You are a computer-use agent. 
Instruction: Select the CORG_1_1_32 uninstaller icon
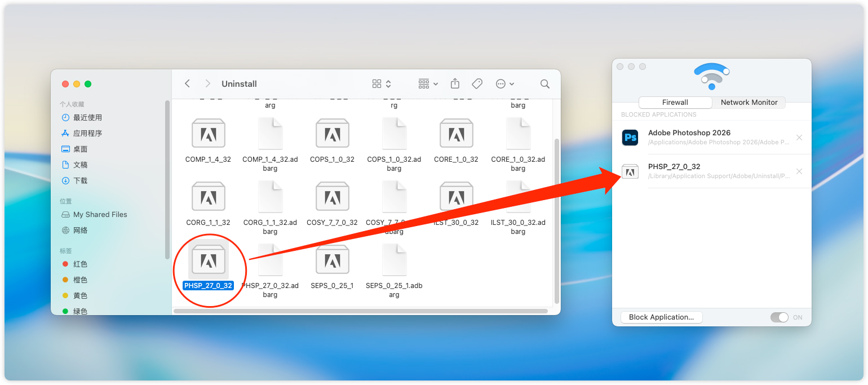(208, 197)
